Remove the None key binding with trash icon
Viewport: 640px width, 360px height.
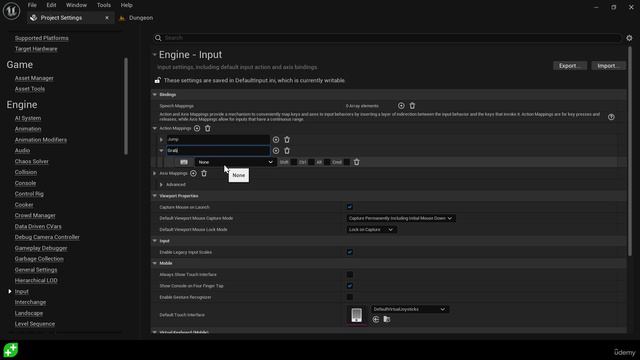(x=357, y=162)
